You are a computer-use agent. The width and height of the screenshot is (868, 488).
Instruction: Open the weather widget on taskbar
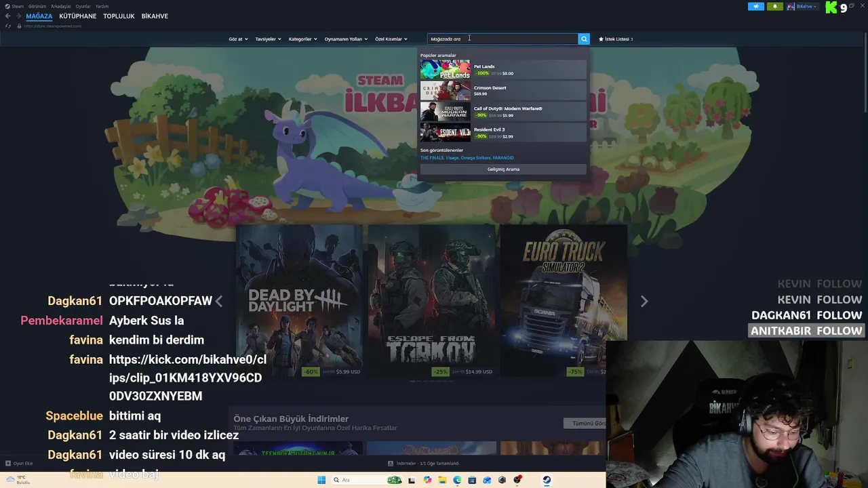pos(18,479)
